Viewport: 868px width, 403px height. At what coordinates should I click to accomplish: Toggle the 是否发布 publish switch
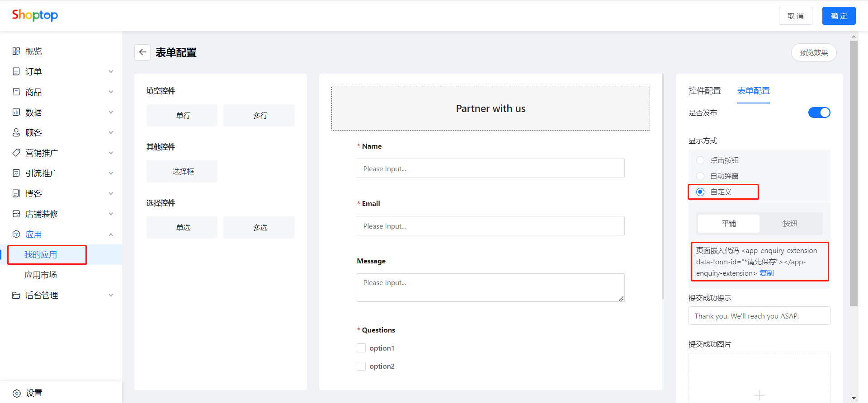click(819, 112)
